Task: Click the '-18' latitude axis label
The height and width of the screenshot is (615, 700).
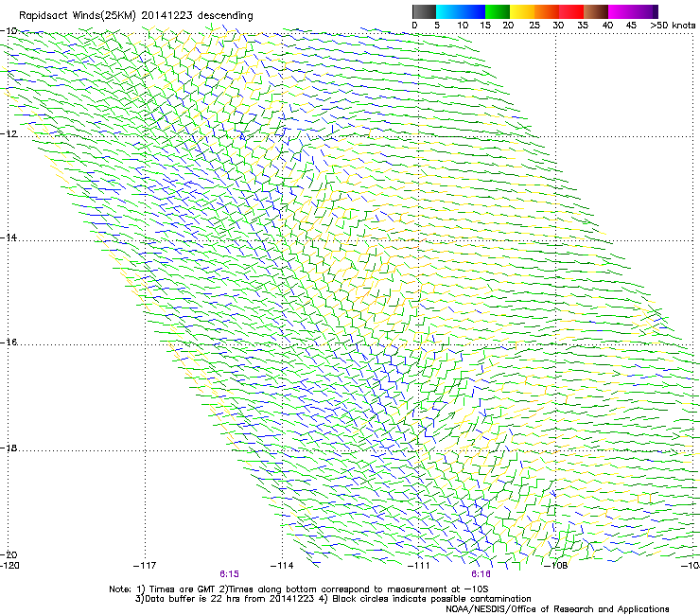Action: 9,448
